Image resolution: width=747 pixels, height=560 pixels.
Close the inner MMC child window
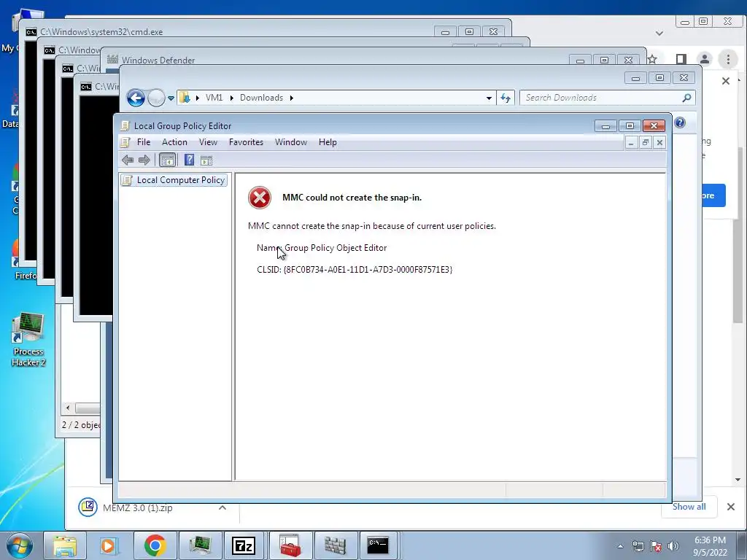659,142
